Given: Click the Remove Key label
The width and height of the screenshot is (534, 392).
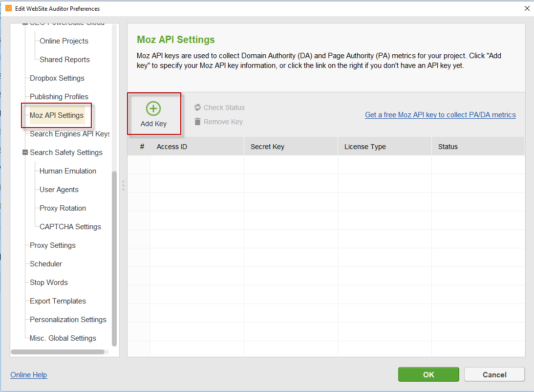Looking at the screenshot, I should coord(223,122).
